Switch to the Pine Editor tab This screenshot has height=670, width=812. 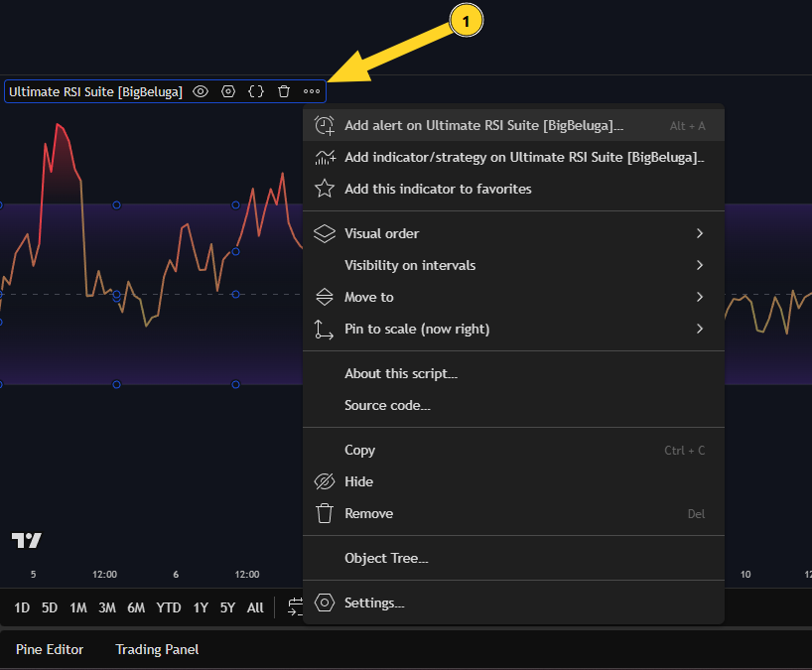point(50,649)
